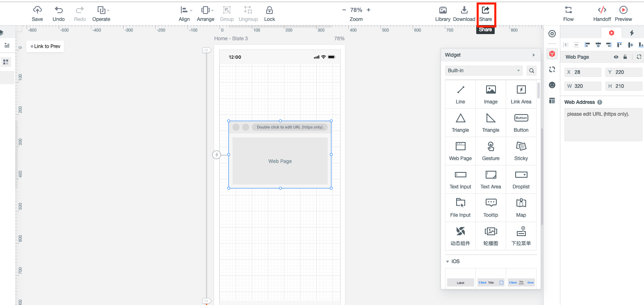This screenshot has height=305, width=644.
Task: Open the Built-in widget library dropdown
Action: 484,71
